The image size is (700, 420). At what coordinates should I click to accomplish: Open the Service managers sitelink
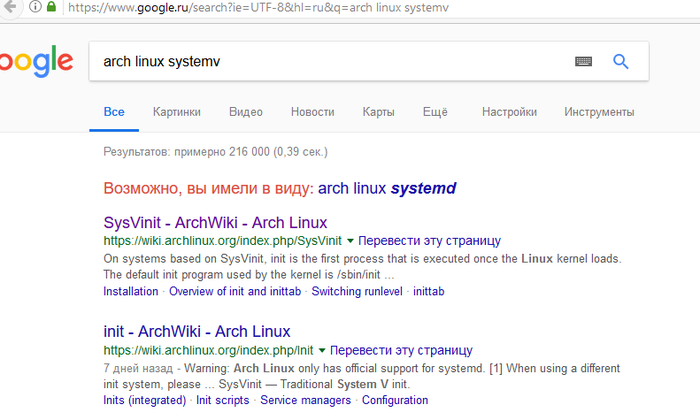coord(306,400)
